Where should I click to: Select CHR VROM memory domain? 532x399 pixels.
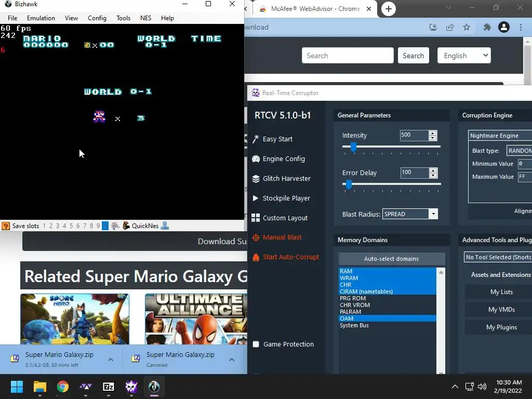click(388, 305)
